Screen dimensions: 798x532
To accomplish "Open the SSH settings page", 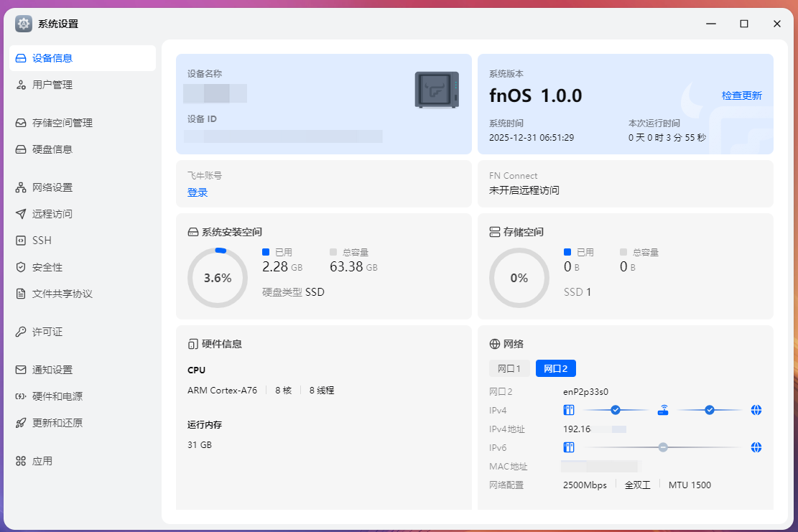I will pyautogui.click(x=42, y=241).
